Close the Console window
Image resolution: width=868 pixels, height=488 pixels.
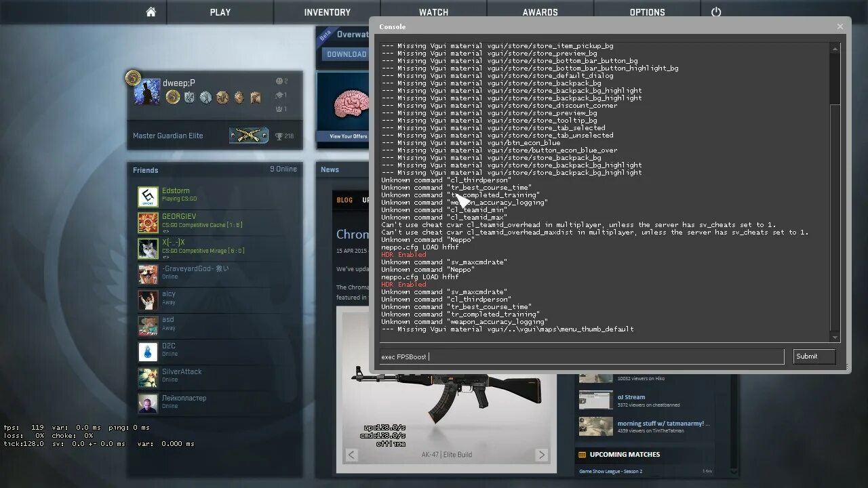pyautogui.click(x=840, y=26)
